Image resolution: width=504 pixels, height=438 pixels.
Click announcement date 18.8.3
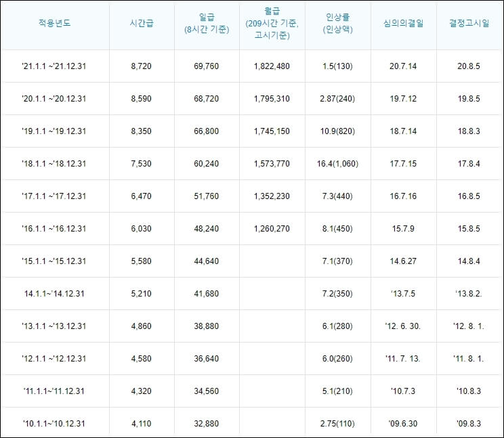click(469, 131)
